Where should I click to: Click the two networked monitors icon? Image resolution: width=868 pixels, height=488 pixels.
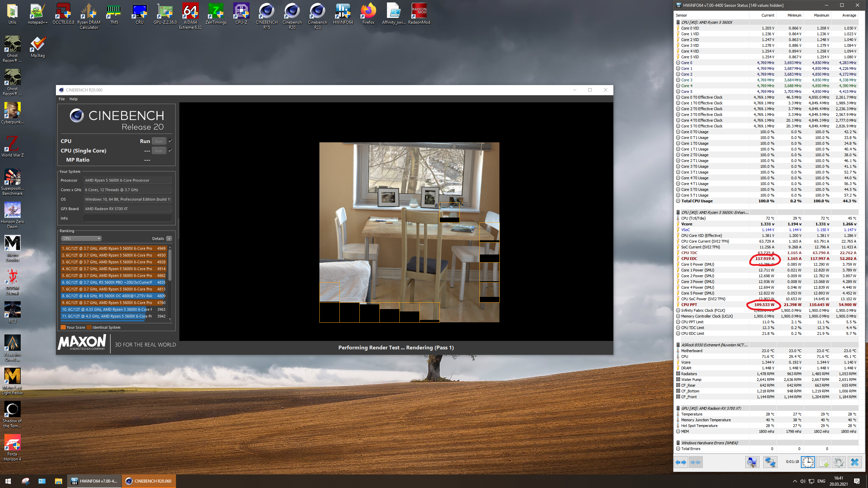click(x=770, y=462)
